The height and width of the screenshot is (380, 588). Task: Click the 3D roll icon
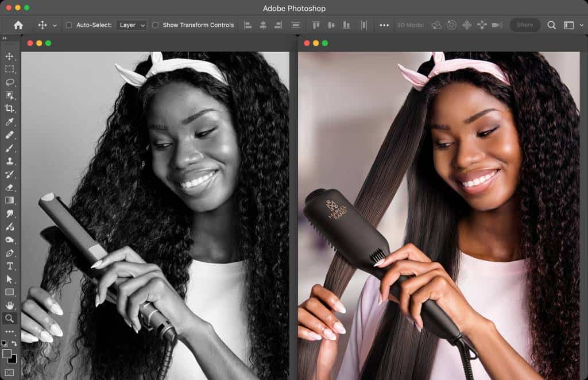452,25
